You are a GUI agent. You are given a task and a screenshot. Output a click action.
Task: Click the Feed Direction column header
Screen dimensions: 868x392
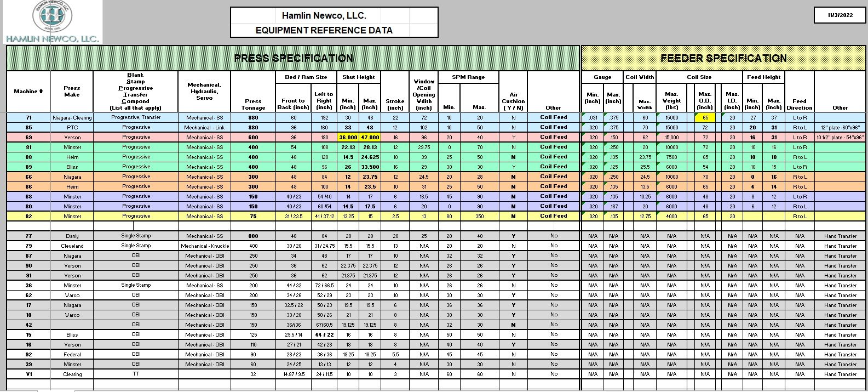coord(799,104)
